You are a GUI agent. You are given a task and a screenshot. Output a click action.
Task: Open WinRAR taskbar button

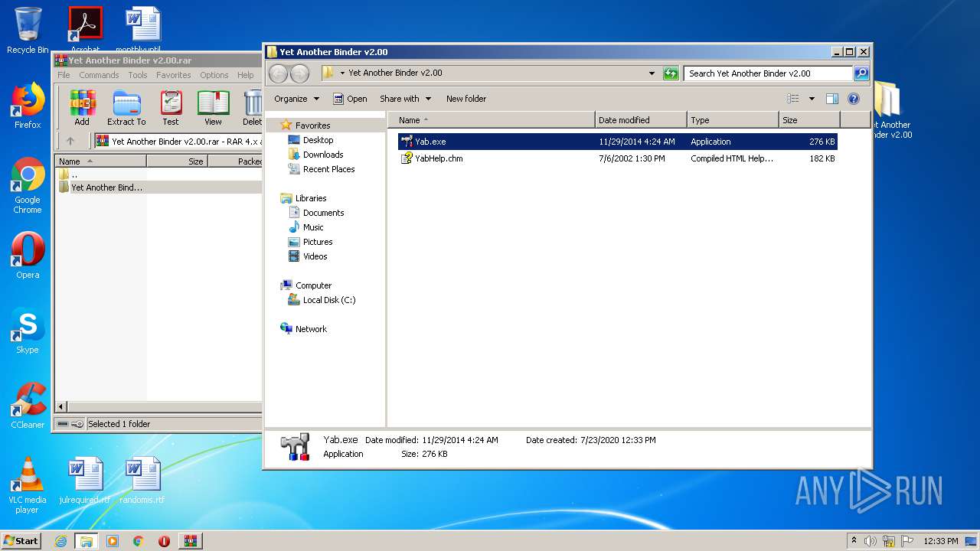(190, 541)
